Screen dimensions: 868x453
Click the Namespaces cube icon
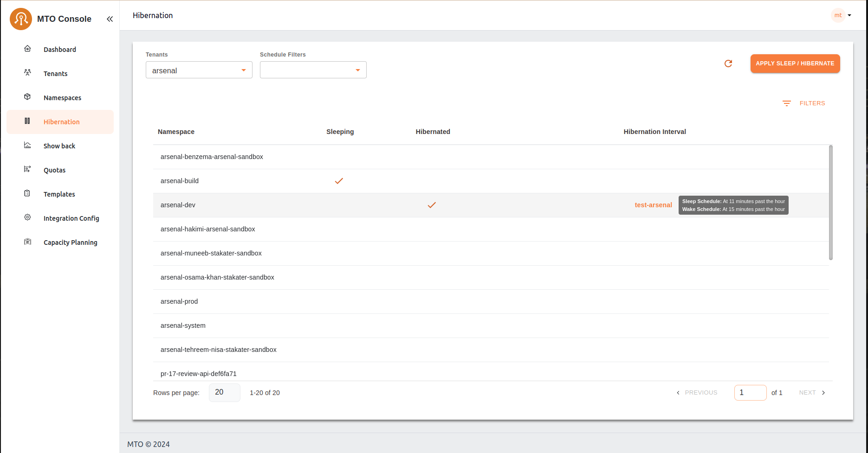pos(27,97)
